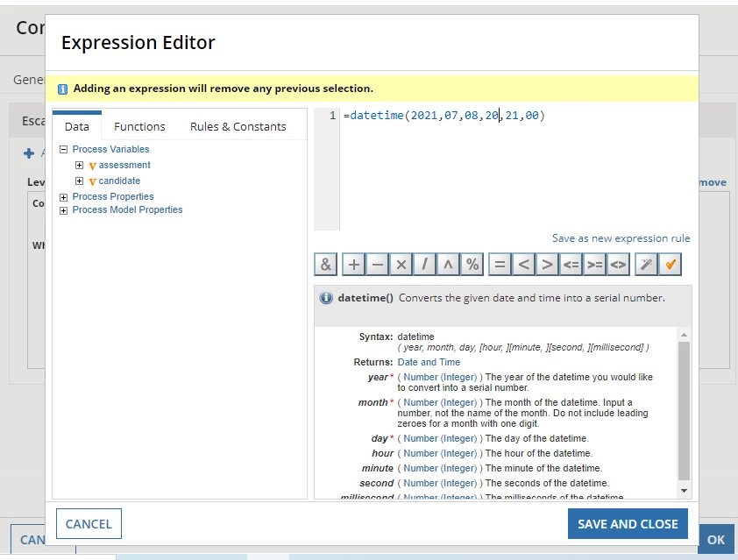Insert the minus operator
This screenshot has height=560, width=738.
point(378,264)
